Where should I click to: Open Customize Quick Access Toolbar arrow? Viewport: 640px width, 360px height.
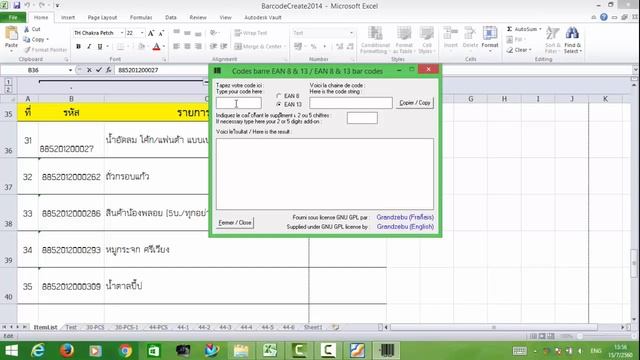[57, 5]
